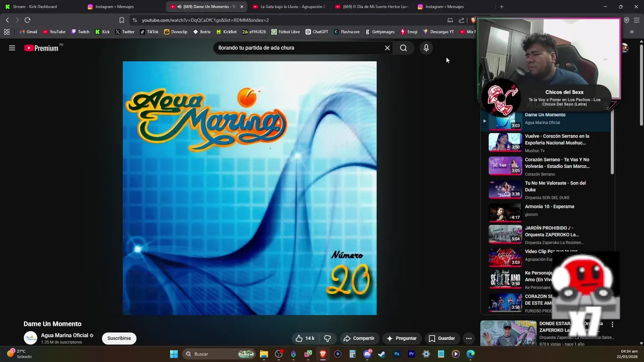Image resolution: width=644 pixels, height=362 pixels.
Task: Open media cast icon in address bar
Action: click(450, 20)
